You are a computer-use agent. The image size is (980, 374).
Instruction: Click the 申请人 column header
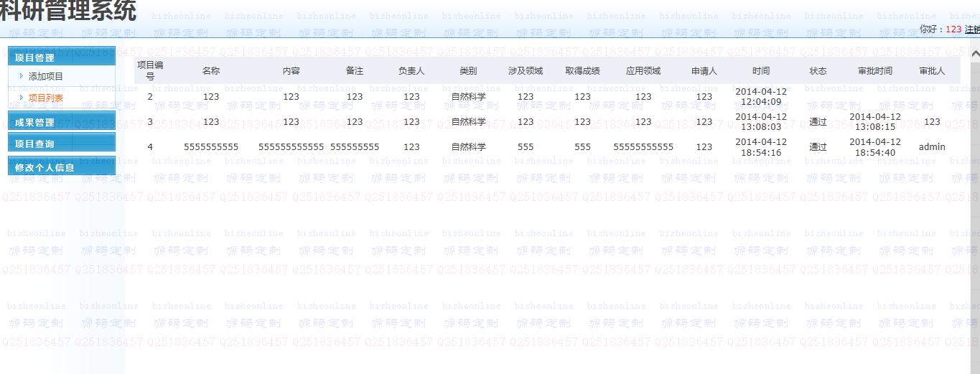(x=704, y=70)
